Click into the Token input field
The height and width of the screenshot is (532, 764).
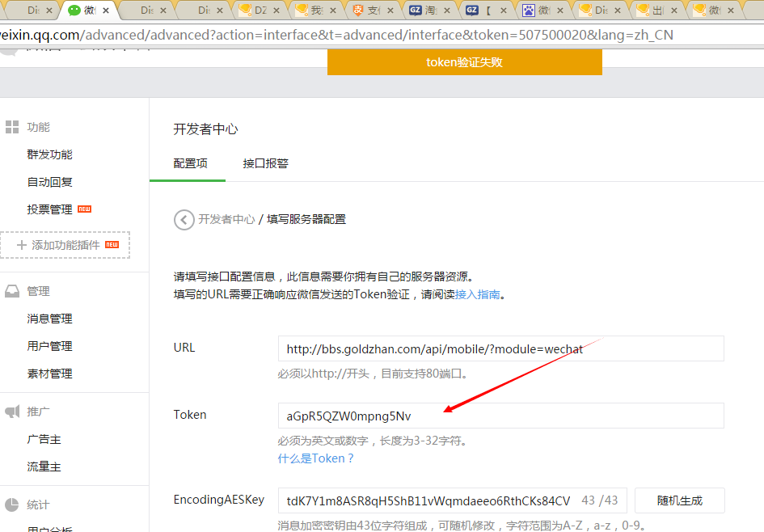(500, 416)
